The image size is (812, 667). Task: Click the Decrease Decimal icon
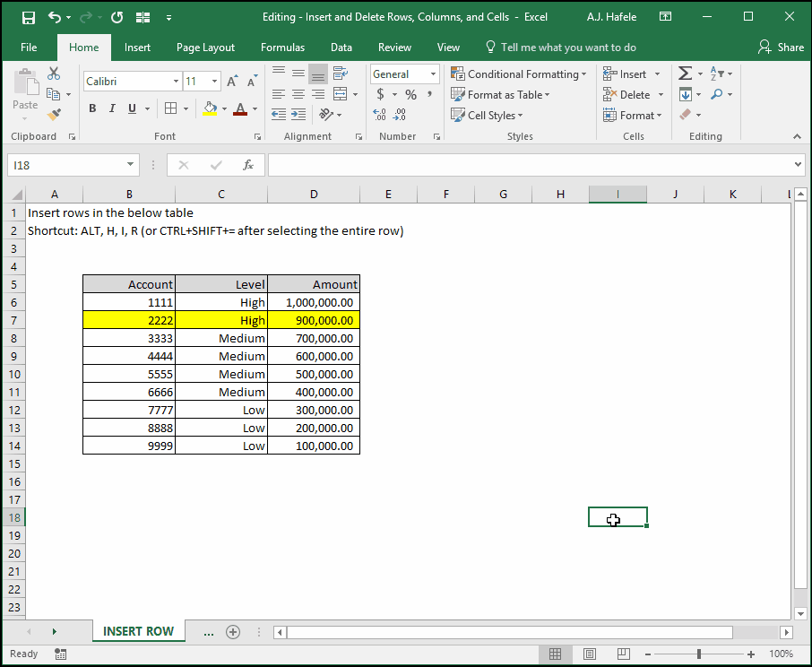tap(399, 115)
